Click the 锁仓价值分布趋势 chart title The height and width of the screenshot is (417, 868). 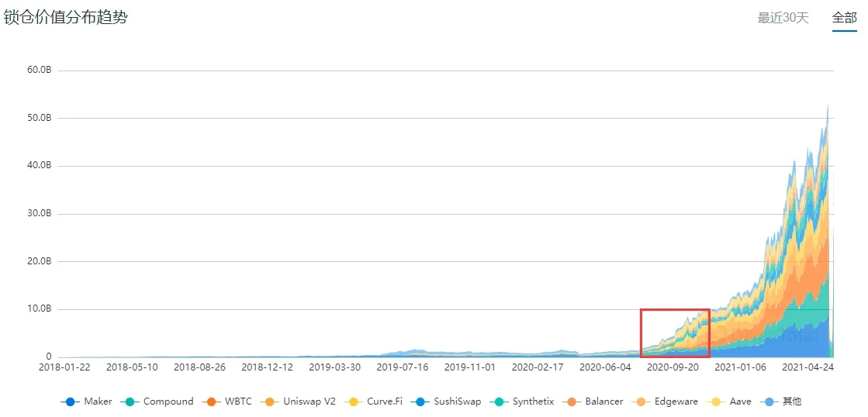click(66, 17)
